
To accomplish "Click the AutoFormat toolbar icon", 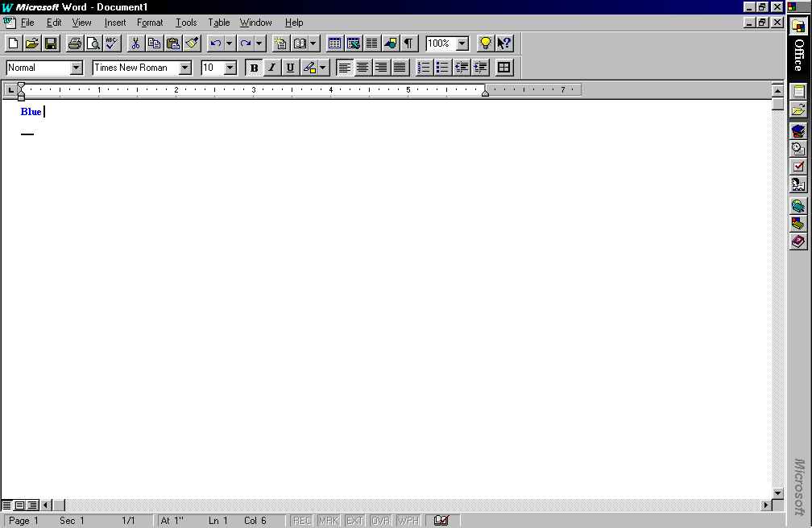I will point(280,43).
